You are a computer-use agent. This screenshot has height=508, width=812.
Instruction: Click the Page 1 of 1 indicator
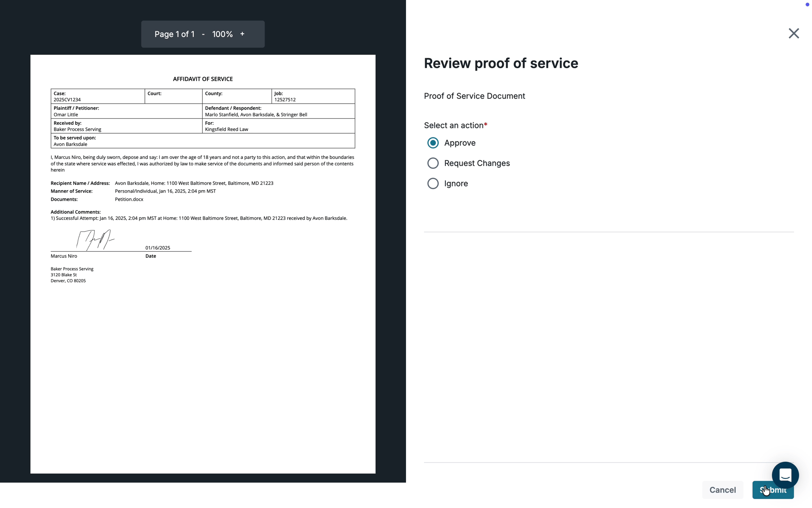(x=175, y=35)
